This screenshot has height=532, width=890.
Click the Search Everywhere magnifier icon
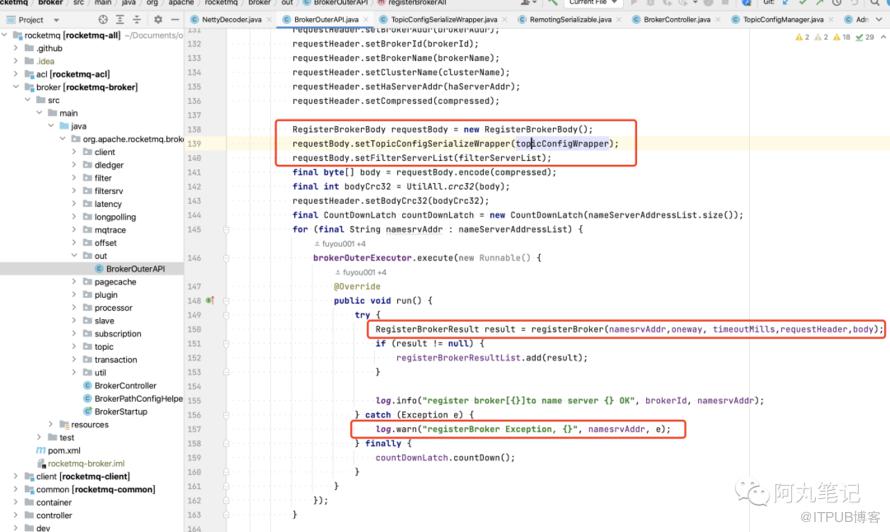[875, 2]
